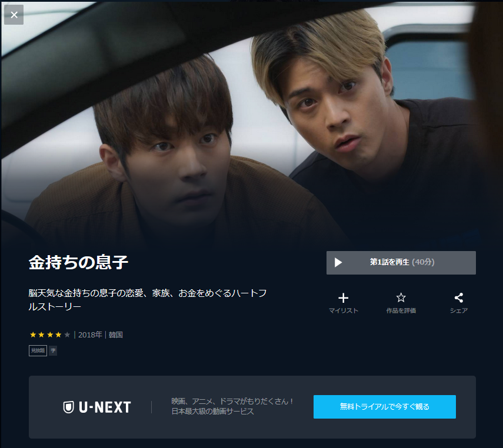Click the white play triangle icon
This screenshot has width=503, height=448.
click(x=338, y=263)
